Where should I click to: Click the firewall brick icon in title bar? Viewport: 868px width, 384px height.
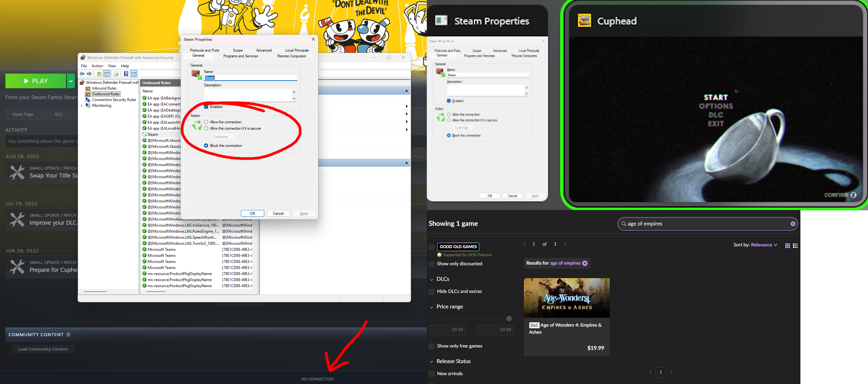83,58
